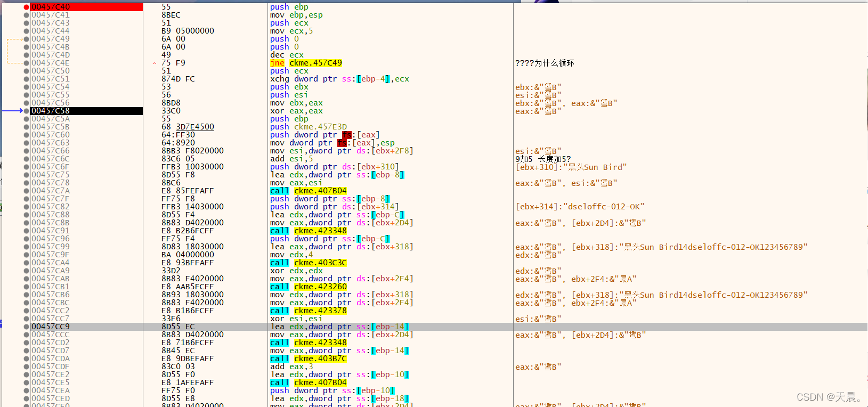Screen dimensions: 868x407
Task: Click the opcode bytes '8B45 EC'
Action: 179,351
